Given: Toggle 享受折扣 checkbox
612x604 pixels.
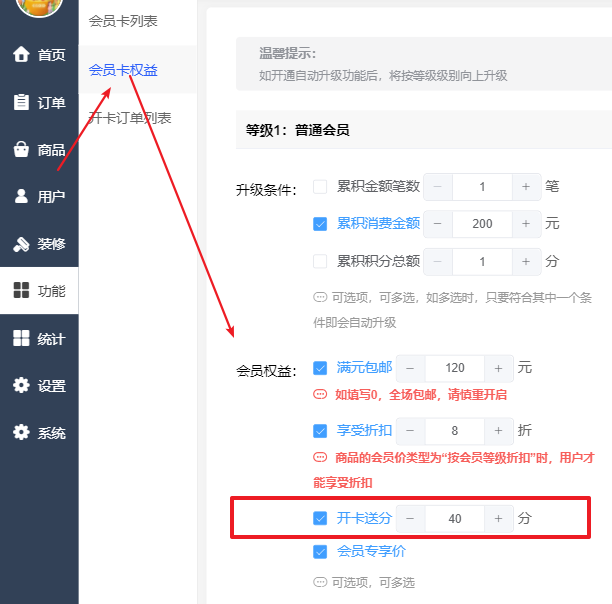Looking at the screenshot, I should coord(320,431).
